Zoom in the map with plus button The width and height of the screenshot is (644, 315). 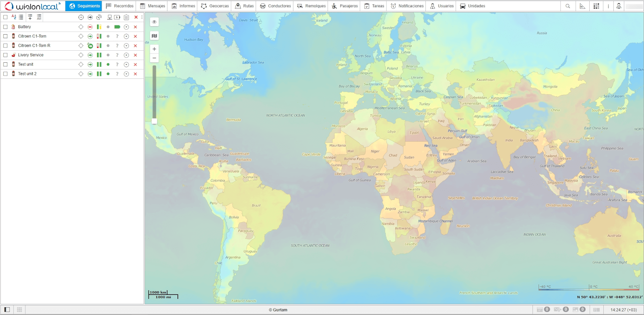pos(154,49)
